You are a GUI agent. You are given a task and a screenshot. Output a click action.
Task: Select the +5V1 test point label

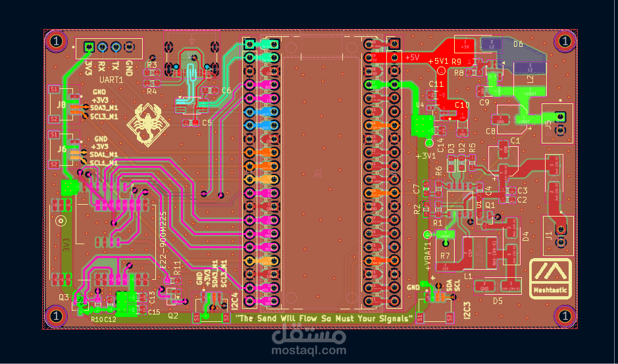coord(439,61)
